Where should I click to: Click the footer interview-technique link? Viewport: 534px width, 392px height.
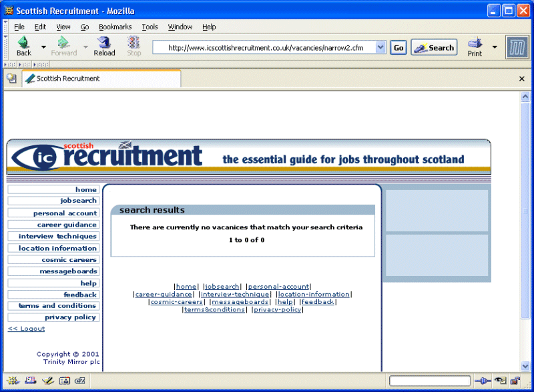coord(235,295)
